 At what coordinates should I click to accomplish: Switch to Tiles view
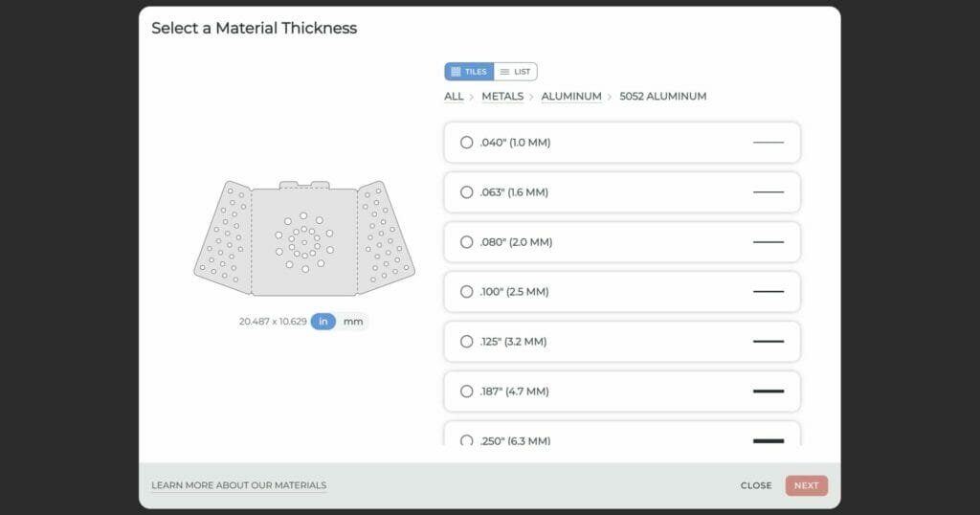[469, 72]
